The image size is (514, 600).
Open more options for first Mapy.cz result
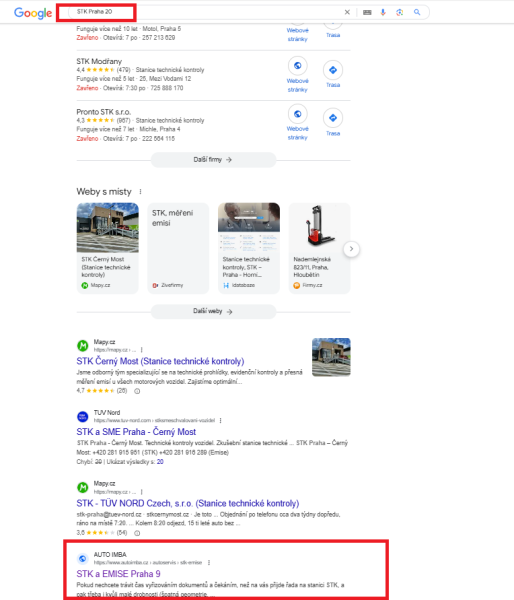click(142, 350)
